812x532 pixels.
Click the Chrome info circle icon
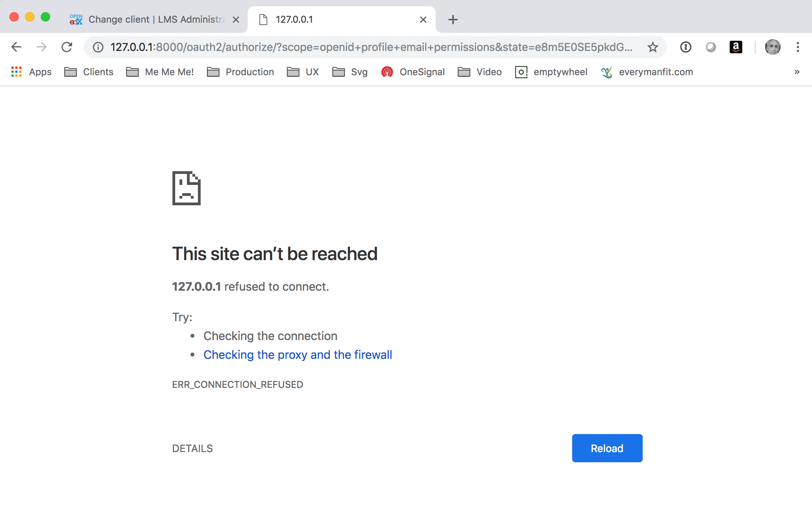97,47
